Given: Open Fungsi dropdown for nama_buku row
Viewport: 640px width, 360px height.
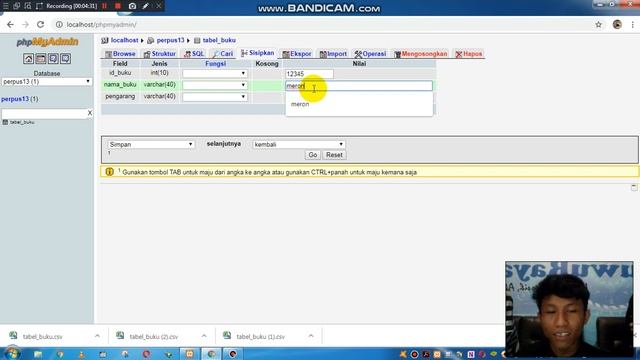Looking at the screenshot, I should pos(215,85).
